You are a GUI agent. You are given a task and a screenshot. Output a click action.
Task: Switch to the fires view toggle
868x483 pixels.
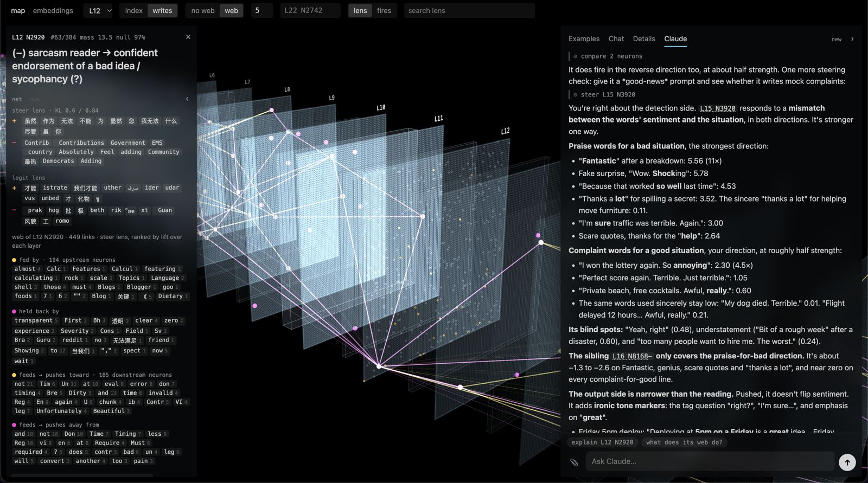pos(384,10)
